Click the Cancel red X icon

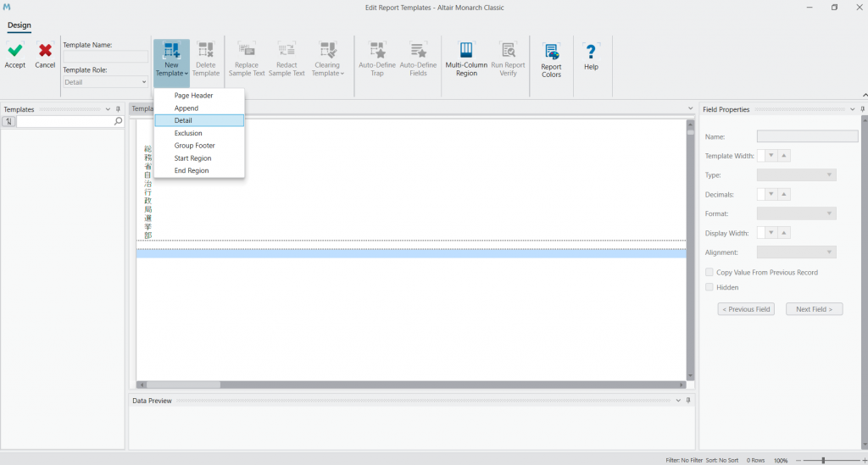tap(45, 51)
